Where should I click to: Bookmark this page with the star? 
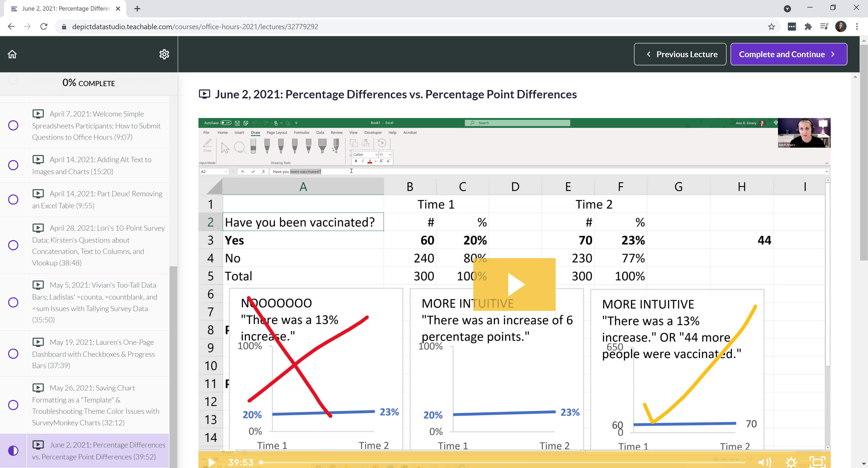pos(772,27)
